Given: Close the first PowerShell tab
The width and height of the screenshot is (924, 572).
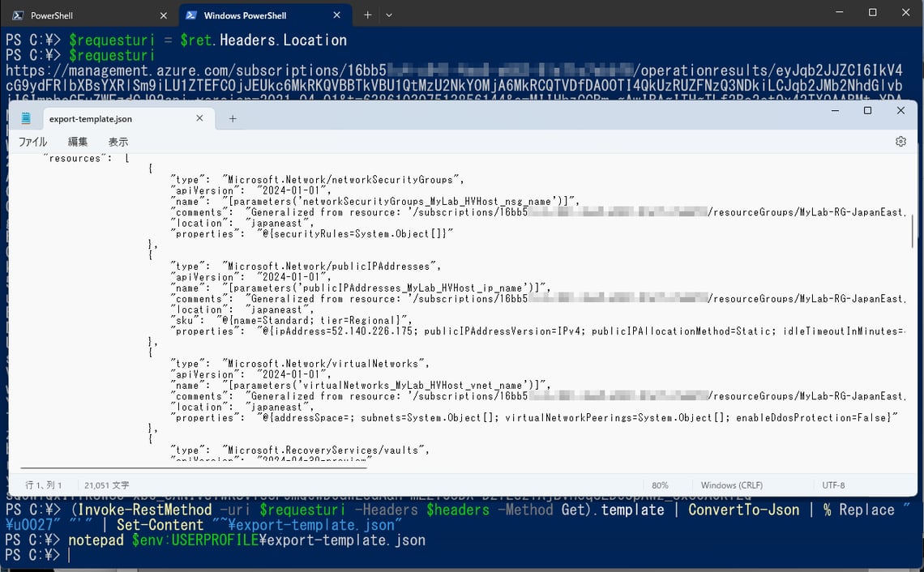Looking at the screenshot, I should [x=163, y=15].
